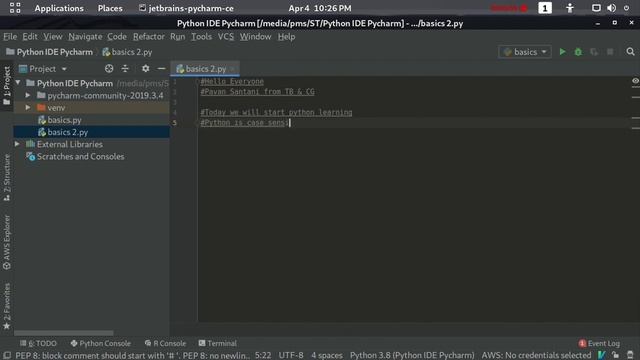This screenshot has width=640, height=360.
Task: Open the File menu
Action: coord(10,36)
